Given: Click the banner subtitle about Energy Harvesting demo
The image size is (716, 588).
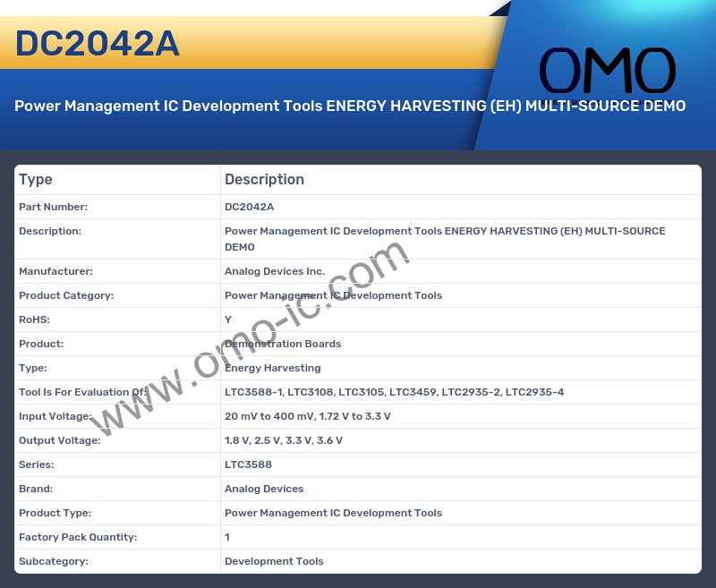Looking at the screenshot, I should click(350, 106).
